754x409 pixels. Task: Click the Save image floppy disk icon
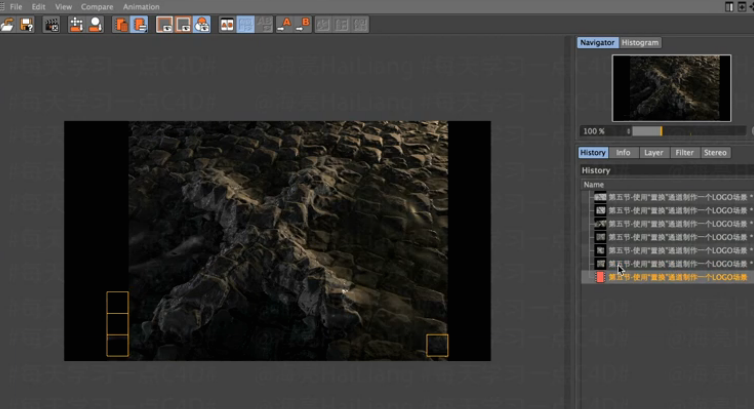tap(25, 24)
